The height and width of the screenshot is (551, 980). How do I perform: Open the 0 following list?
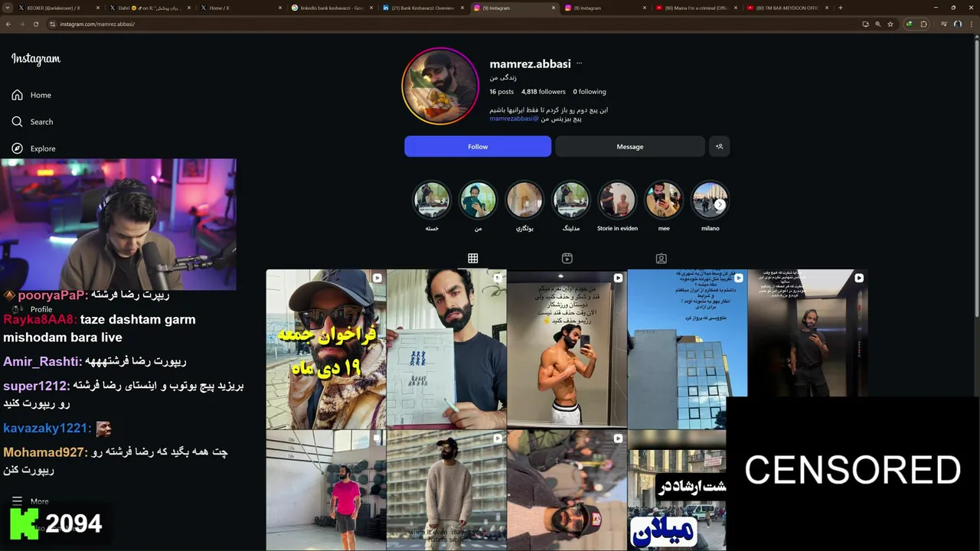[590, 92]
